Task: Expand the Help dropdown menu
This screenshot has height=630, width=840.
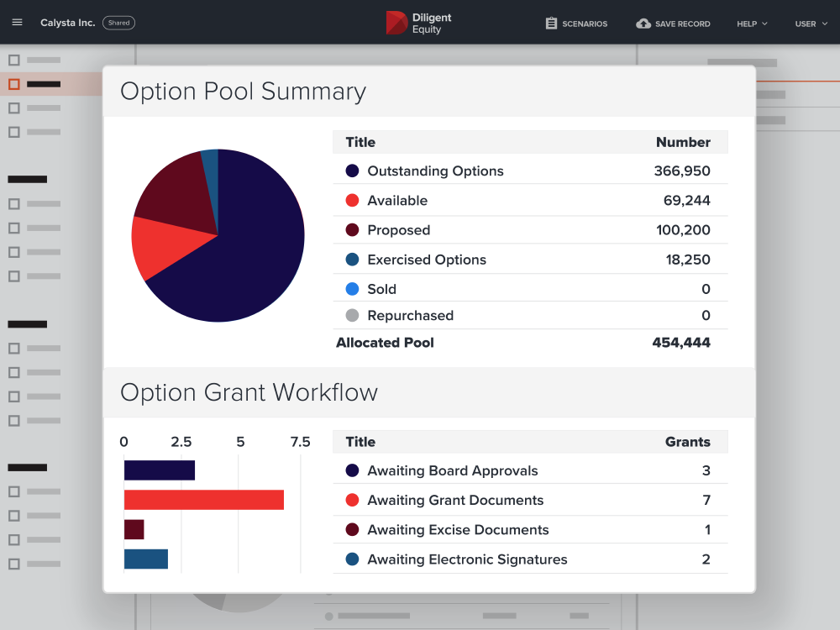Action: click(752, 24)
